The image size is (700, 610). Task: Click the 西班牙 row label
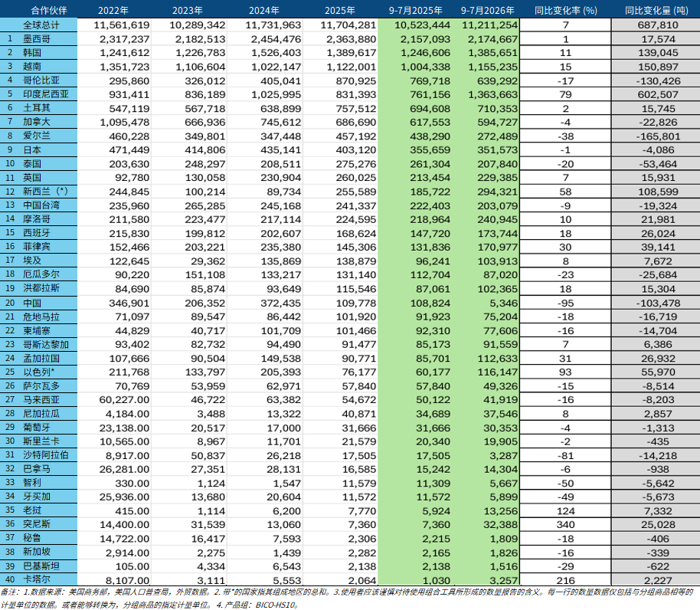click(37, 233)
